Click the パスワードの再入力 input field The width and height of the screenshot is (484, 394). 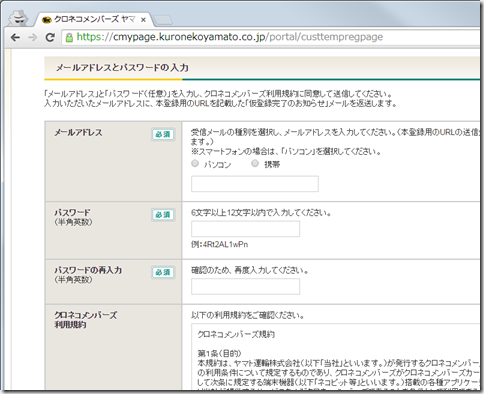click(x=245, y=287)
